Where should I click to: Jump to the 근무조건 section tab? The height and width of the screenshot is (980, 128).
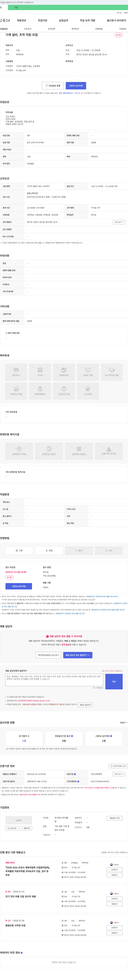tap(27, 29)
